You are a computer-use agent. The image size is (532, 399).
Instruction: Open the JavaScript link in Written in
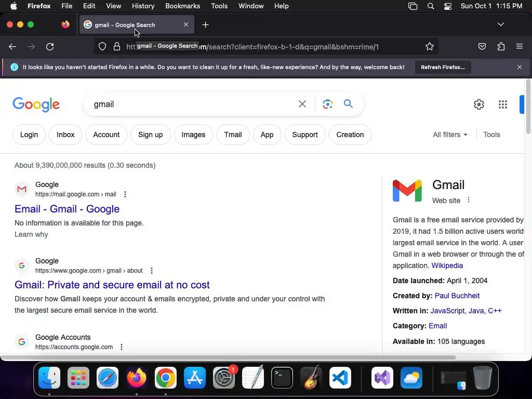447,311
